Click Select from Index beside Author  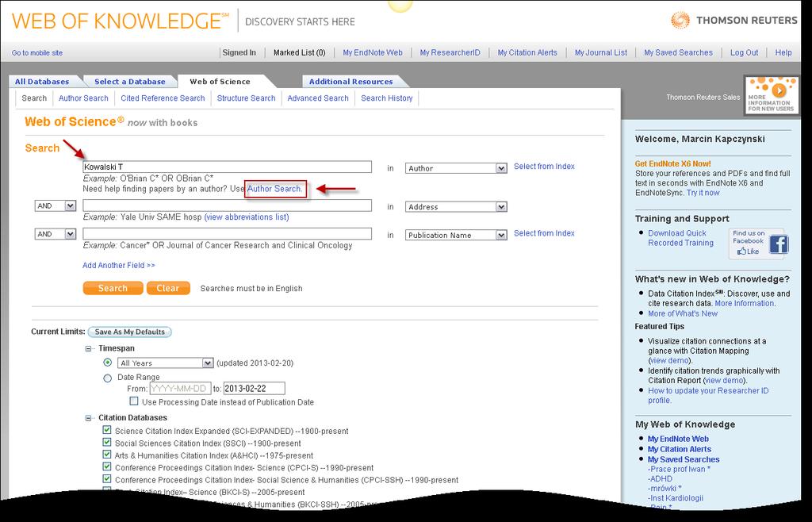pos(544,167)
